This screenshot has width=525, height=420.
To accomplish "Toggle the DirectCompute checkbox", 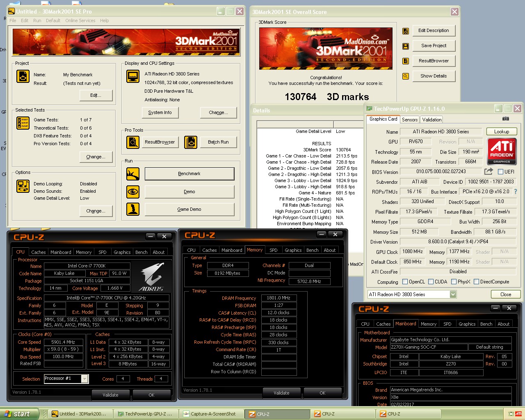I will point(477,282).
